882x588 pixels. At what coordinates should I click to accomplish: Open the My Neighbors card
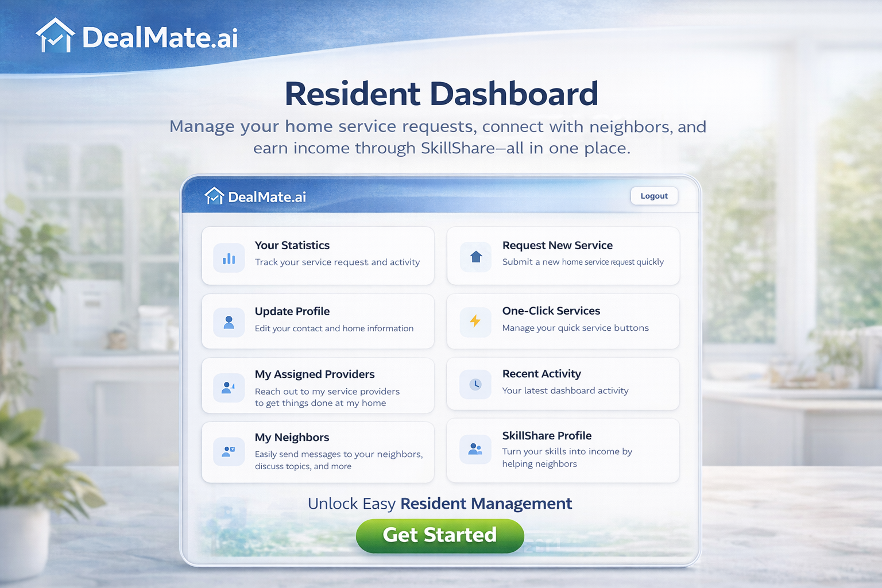point(317,451)
